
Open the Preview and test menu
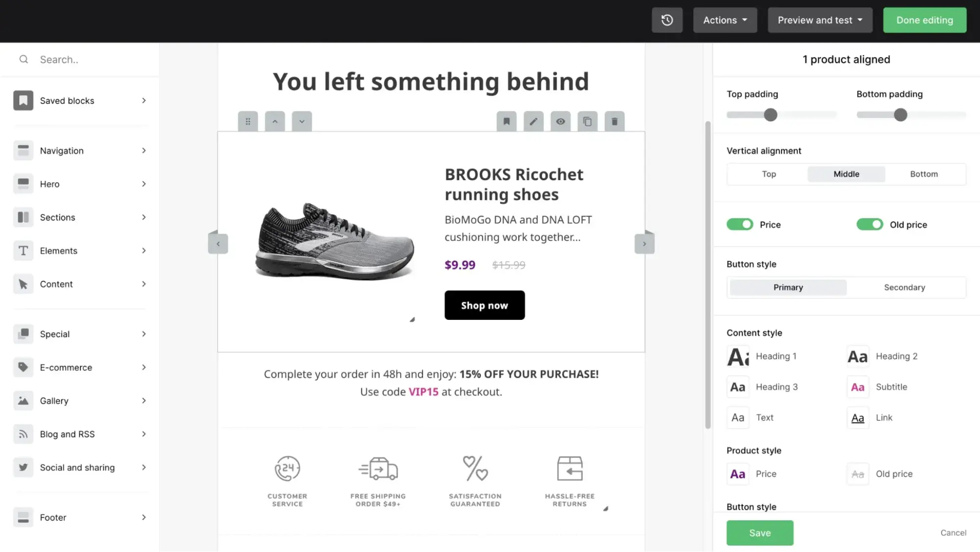coord(819,20)
